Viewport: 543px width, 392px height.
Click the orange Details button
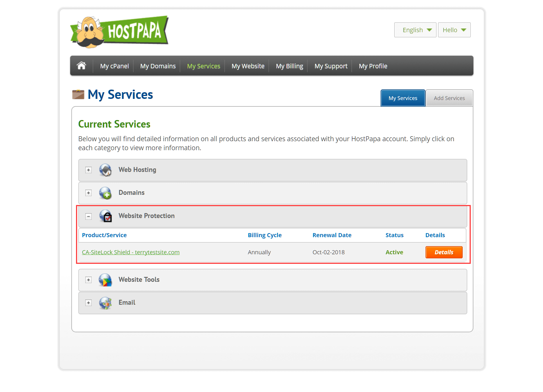click(444, 252)
